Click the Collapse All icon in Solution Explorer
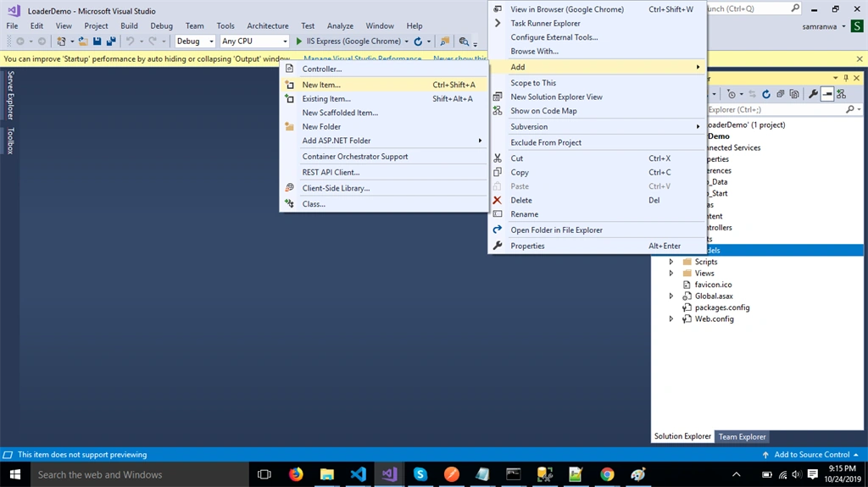868x487 pixels. [x=780, y=95]
